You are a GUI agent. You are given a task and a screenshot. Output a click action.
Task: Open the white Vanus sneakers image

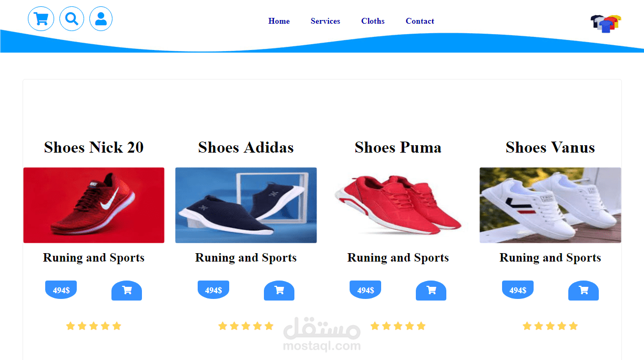[x=550, y=205]
